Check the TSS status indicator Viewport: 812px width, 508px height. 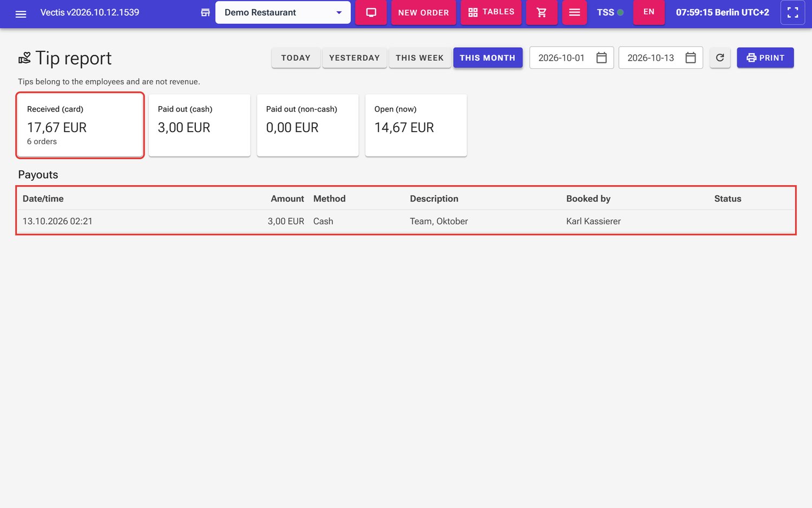pos(610,12)
